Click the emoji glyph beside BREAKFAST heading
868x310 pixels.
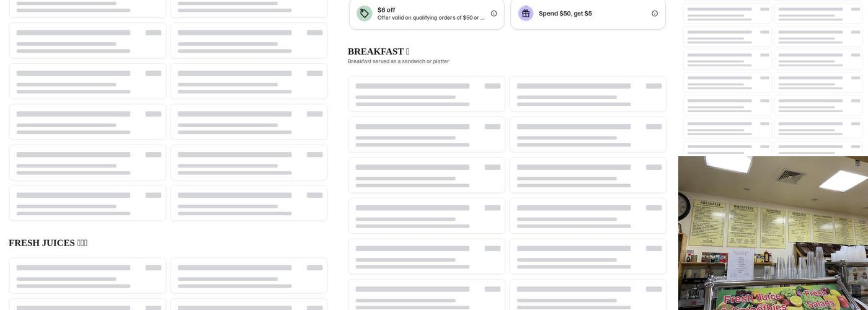tap(407, 51)
